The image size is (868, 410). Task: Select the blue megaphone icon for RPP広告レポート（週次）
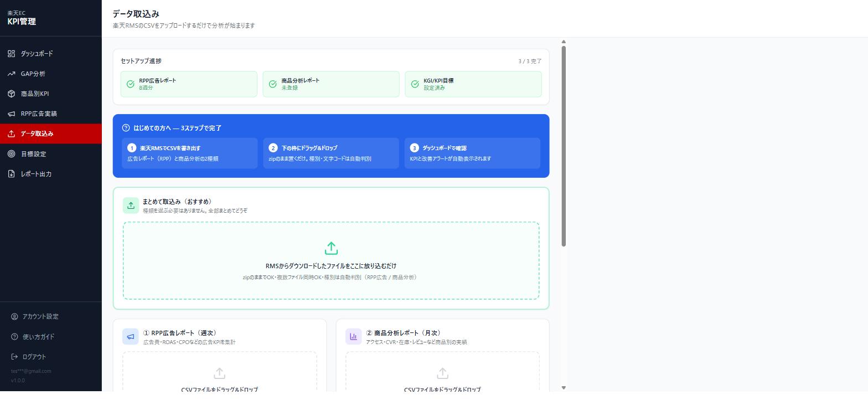click(x=131, y=336)
